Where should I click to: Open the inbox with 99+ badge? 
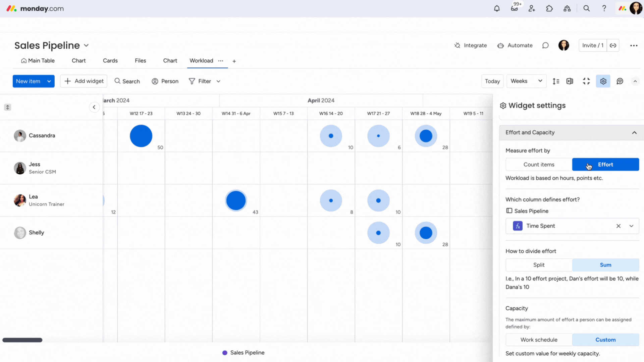tap(514, 8)
